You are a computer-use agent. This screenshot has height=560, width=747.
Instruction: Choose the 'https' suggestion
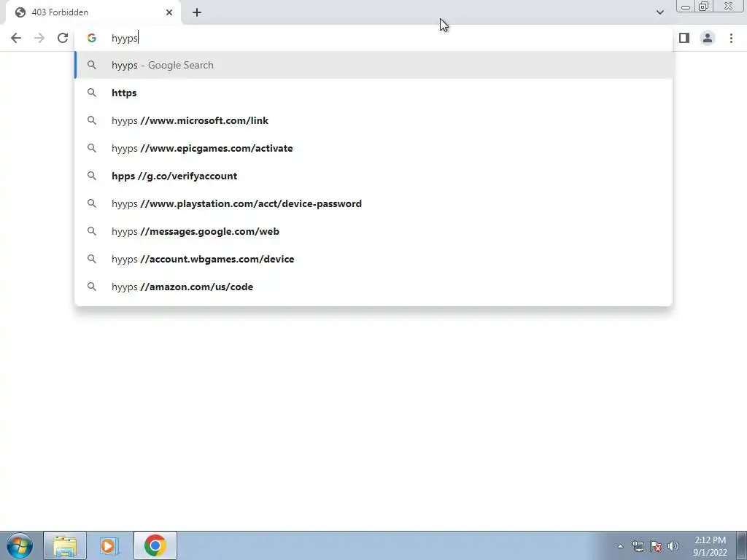373,93
